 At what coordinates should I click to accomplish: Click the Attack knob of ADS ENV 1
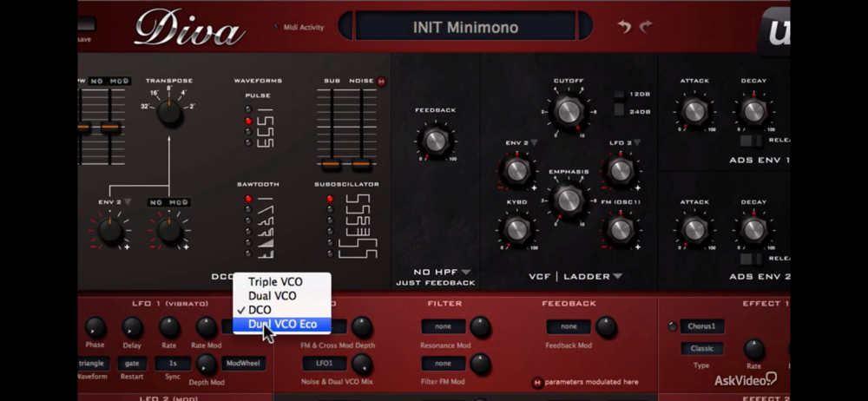coord(694,111)
